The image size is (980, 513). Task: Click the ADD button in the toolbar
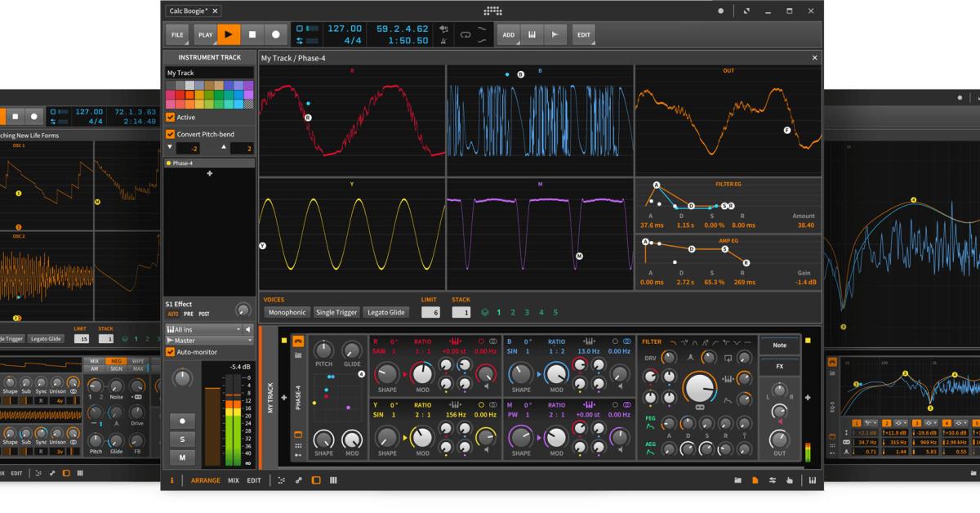pos(509,34)
